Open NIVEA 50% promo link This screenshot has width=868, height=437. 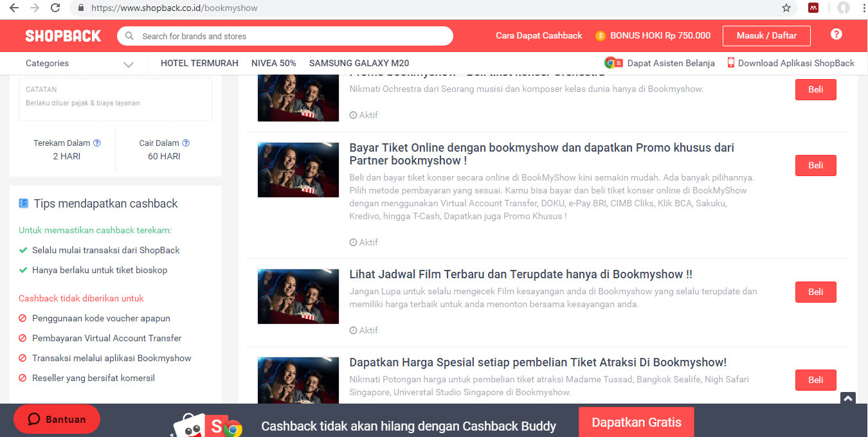pyautogui.click(x=274, y=63)
